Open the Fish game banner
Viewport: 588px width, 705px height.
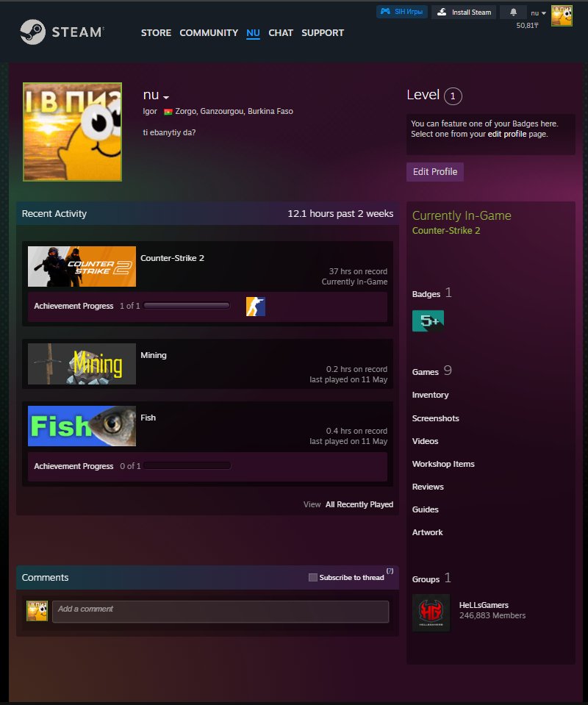tap(82, 426)
